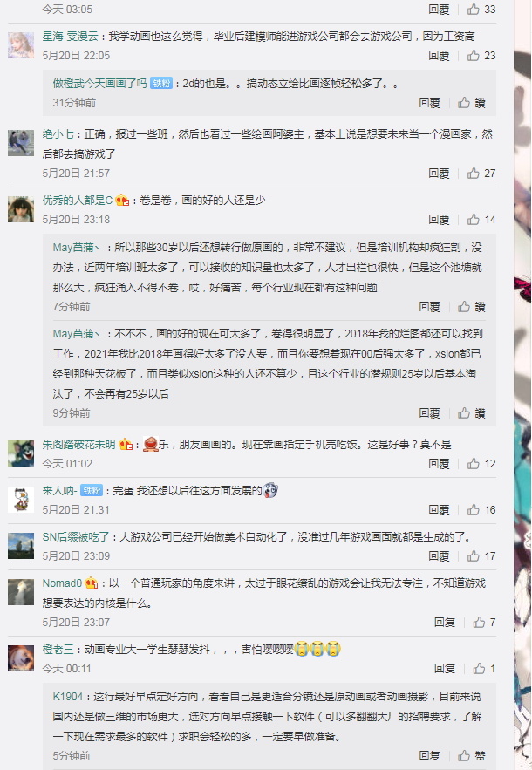The height and width of the screenshot is (770, 532).
Task: Reply to 橙老三's comment
Action: [445, 668]
